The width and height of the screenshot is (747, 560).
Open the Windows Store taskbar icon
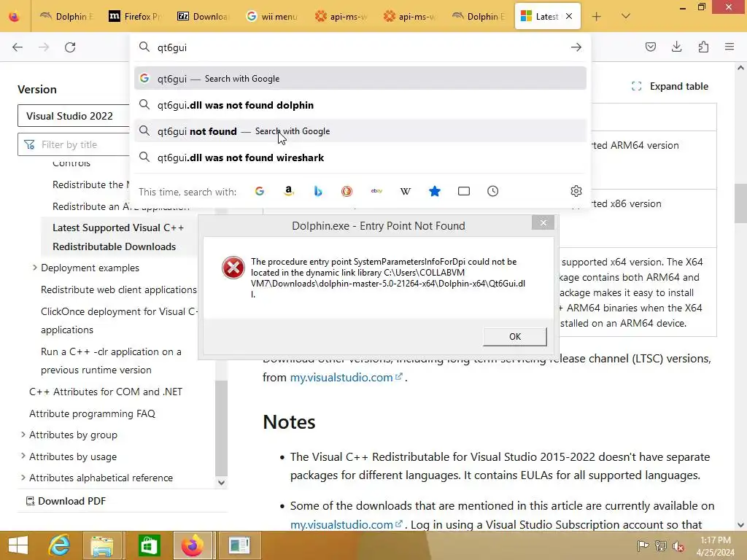pos(149,545)
